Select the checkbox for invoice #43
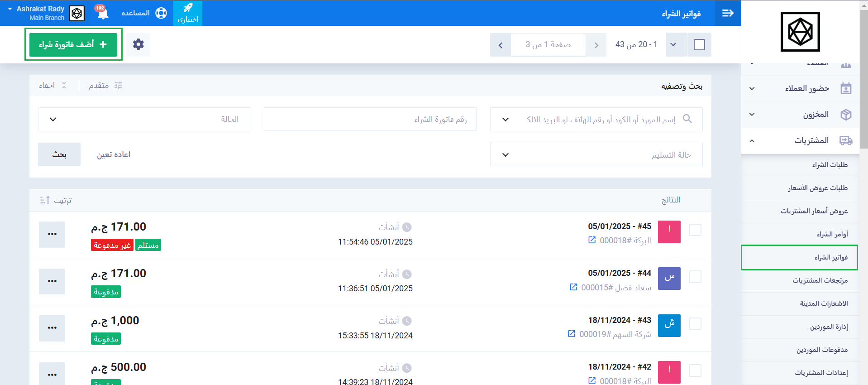The image size is (868, 385). tap(695, 324)
